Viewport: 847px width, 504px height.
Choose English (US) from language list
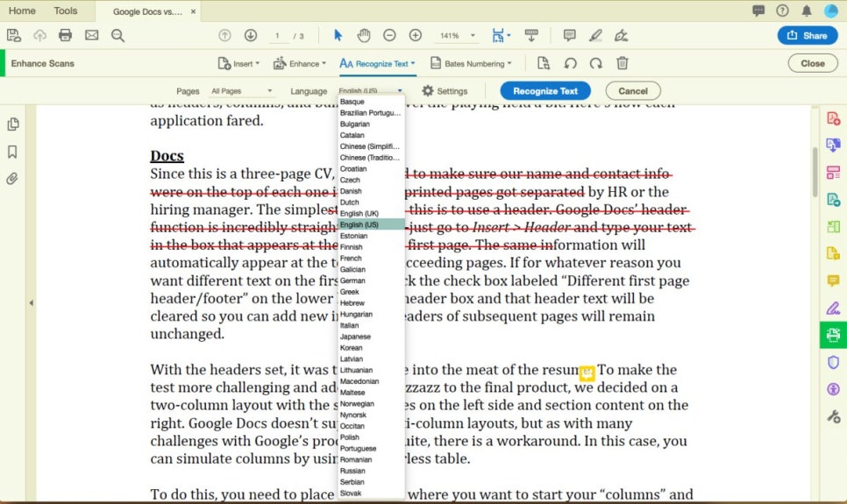371,224
